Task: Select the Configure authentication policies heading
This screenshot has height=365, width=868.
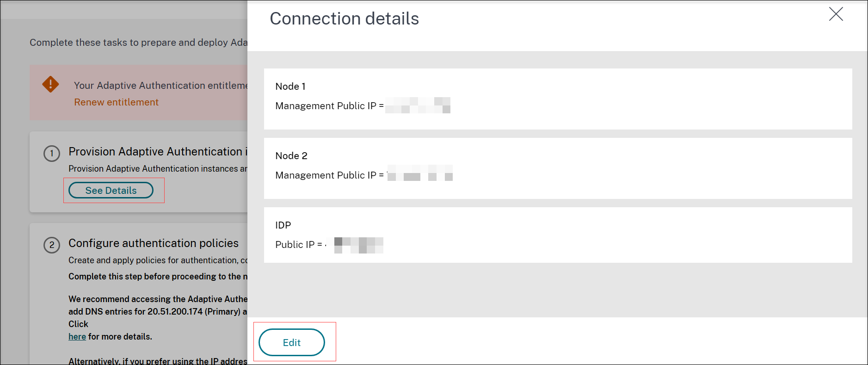Action: point(153,243)
